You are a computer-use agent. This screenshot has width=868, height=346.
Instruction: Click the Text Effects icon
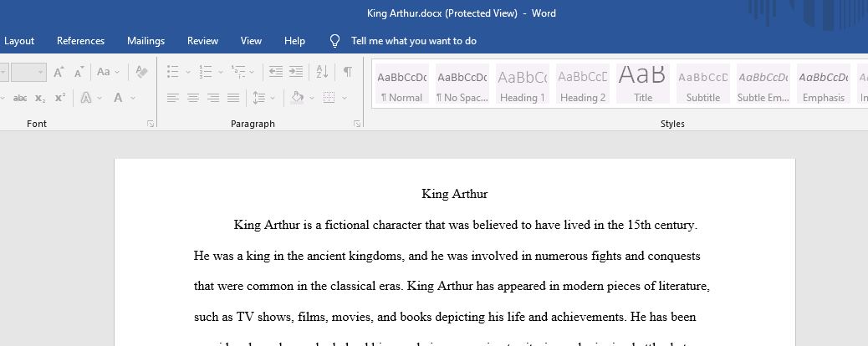(86, 98)
